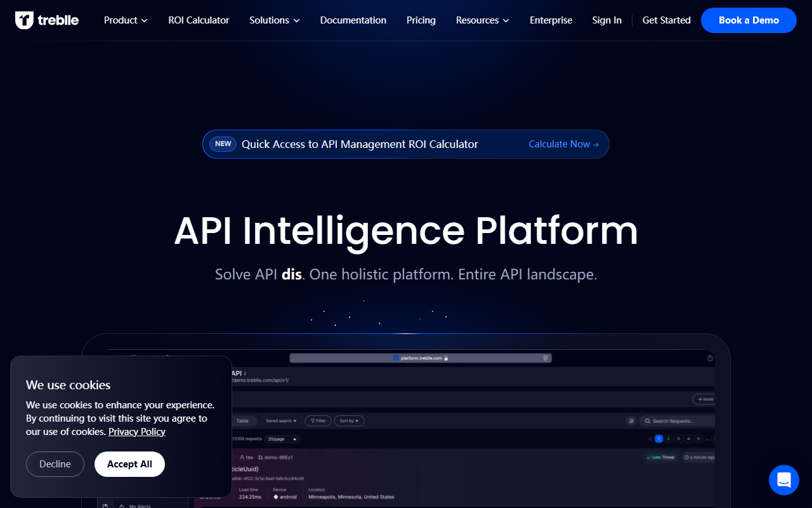Click the '224.25ms' load time value
Viewport: 812px width, 508px height.
click(249, 497)
